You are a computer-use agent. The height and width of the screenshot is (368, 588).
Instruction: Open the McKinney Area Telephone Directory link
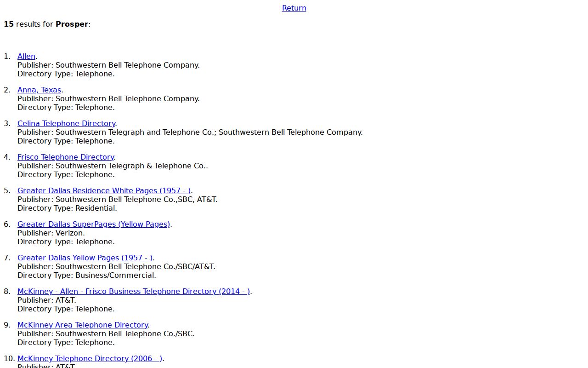pyautogui.click(x=83, y=325)
